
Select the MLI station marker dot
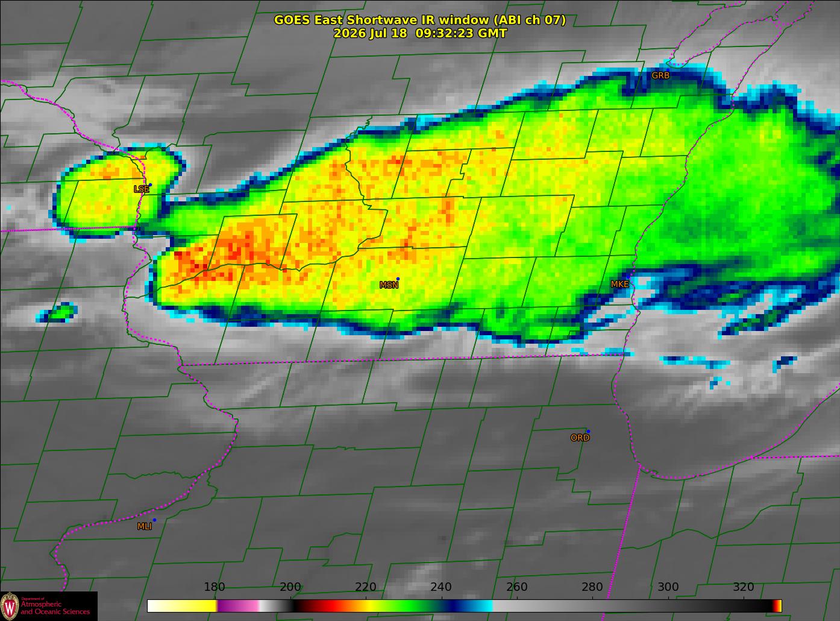pos(154,520)
